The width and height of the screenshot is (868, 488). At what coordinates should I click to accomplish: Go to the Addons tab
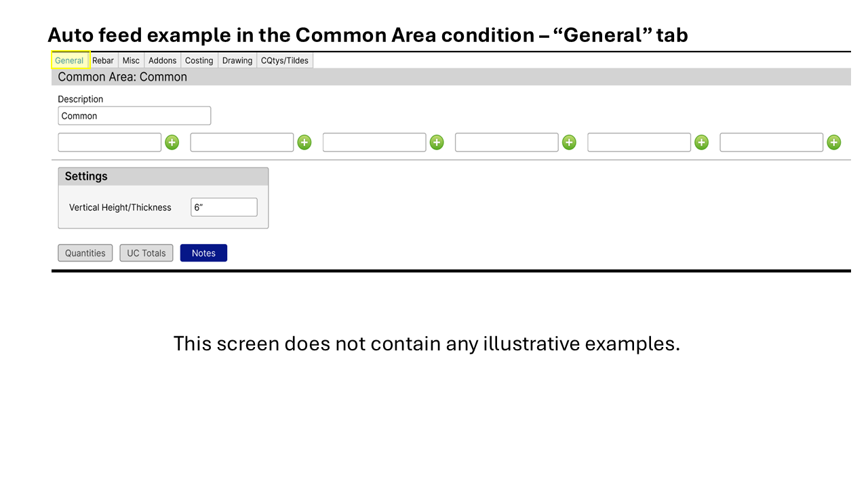click(x=163, y=60)
